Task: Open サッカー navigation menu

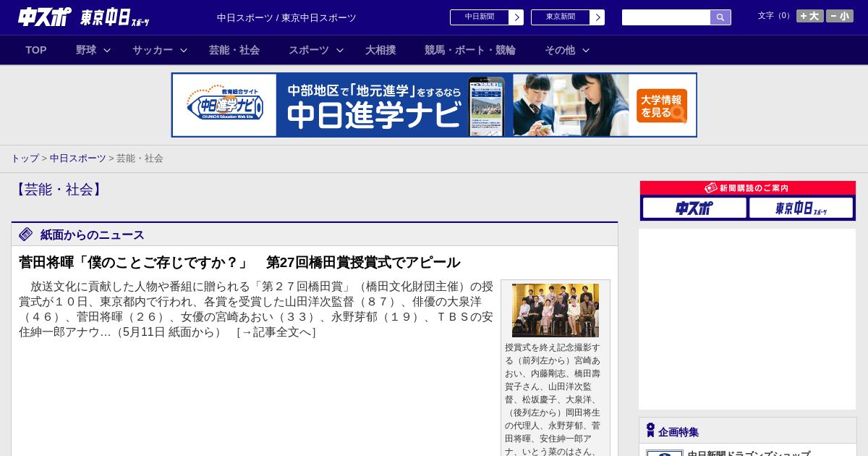Action: tap(153, 50)
